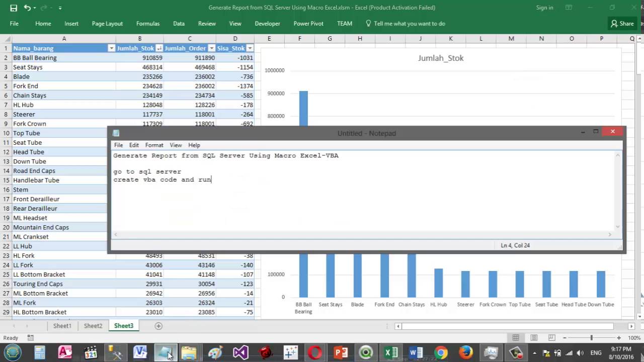Open Visio from the taskbar
Image resolution: width=644 pixels, height=362 pixels.
click(x=140, y=352)
